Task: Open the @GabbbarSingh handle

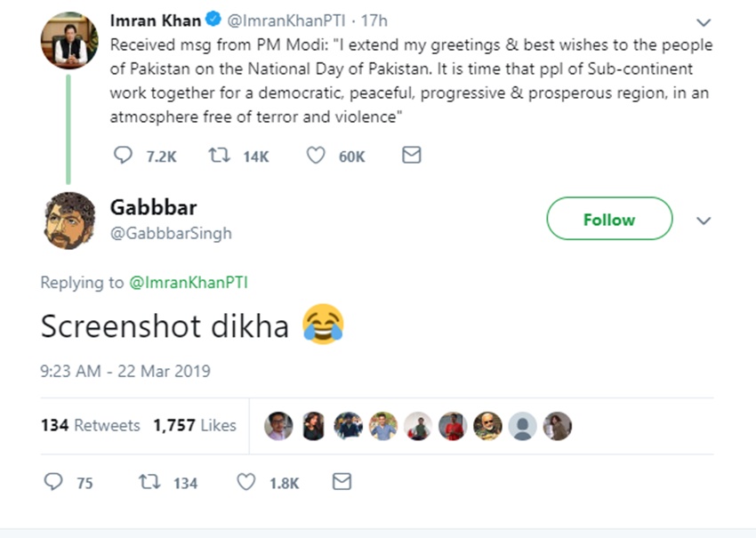Action: click(171, 233)
